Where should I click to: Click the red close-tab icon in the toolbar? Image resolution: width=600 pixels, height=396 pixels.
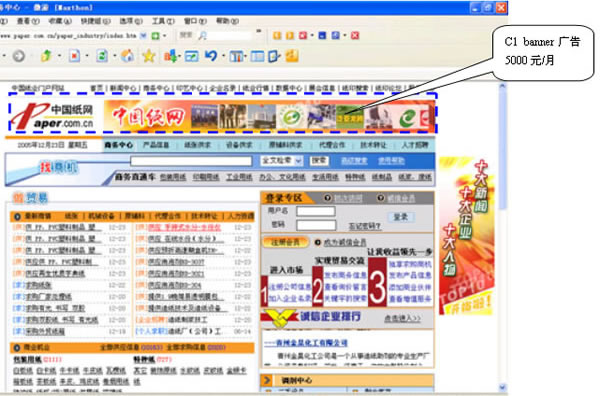355,36
